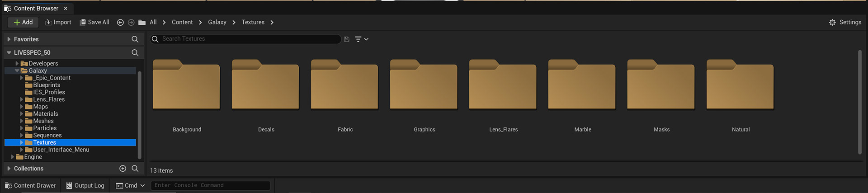The height and width of the screenshot is (193, 868).
Task: Expand the Collections section
Action: coord(9,169)
